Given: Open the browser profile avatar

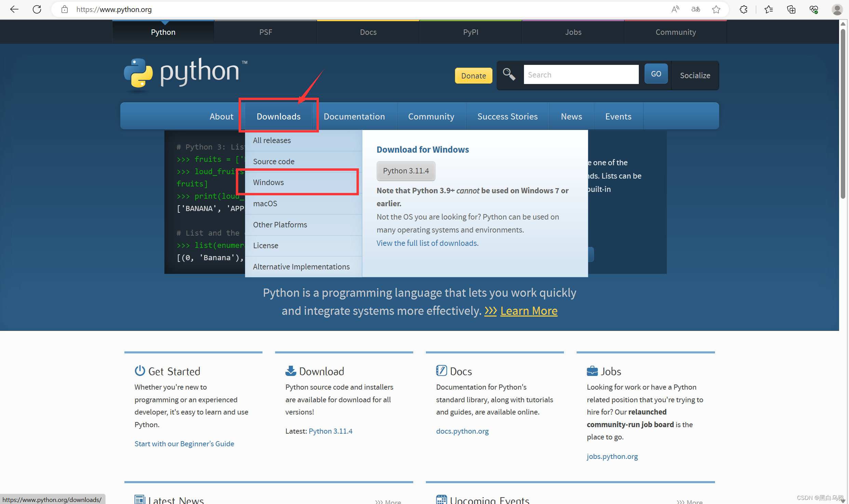Looking at the screenshot, I should (837, 9).
